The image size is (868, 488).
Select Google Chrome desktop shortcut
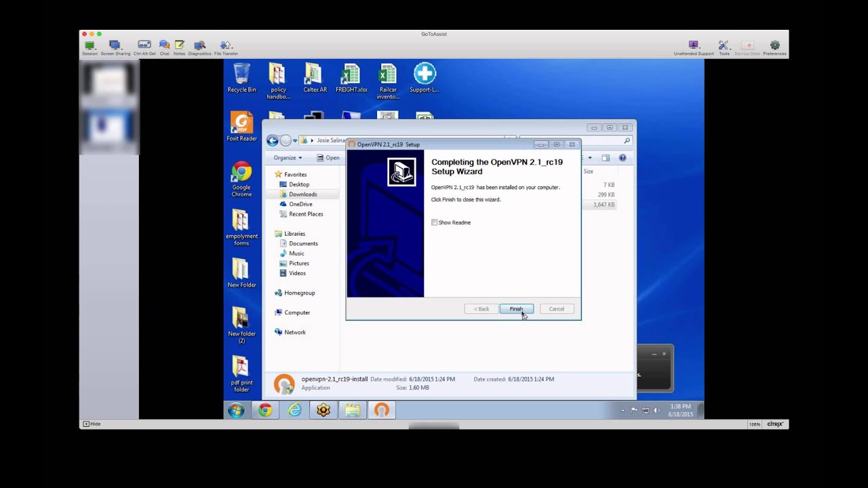(241, 180)
